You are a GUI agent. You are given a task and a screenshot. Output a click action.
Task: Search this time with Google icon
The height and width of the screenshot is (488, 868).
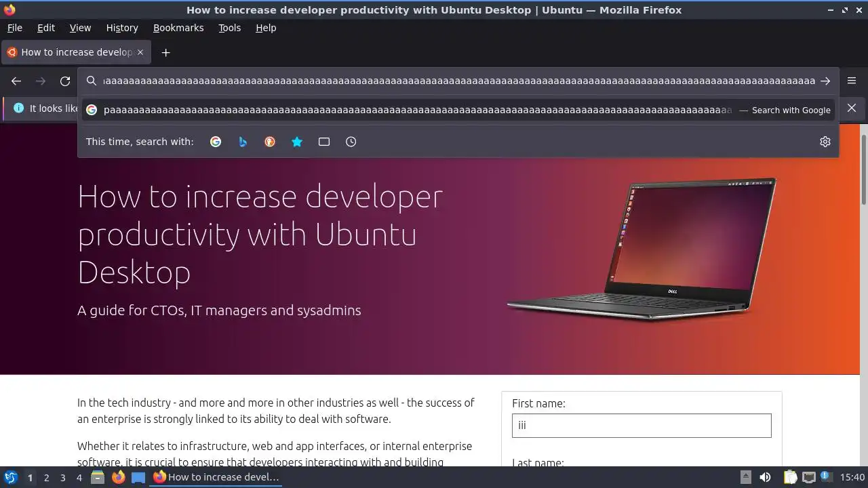point(216,142)
